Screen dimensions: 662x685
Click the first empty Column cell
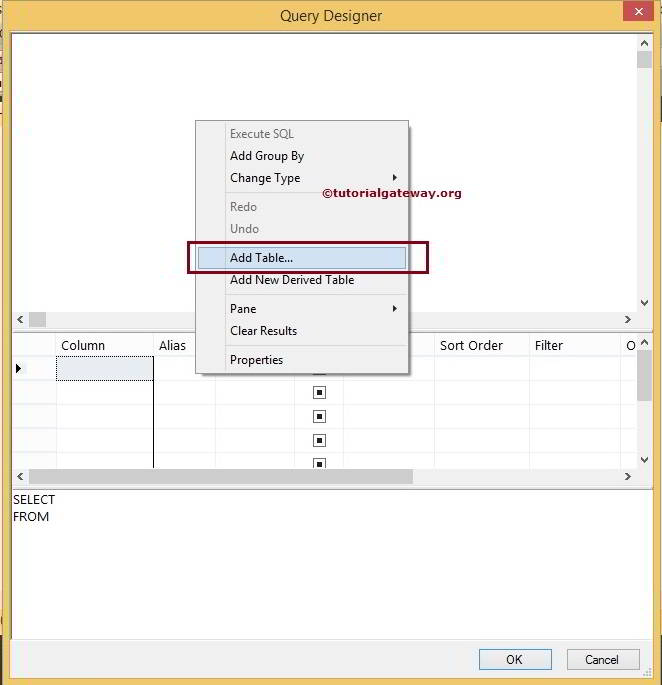pos(105,368)
